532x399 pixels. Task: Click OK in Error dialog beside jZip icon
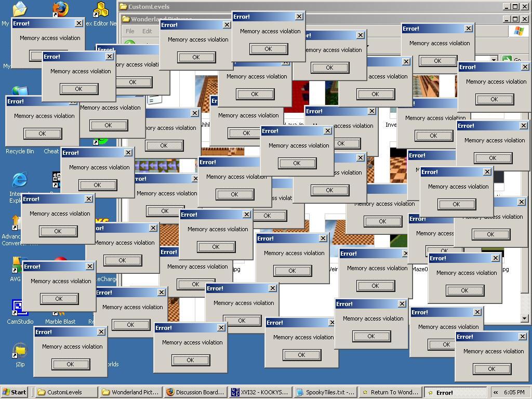point(71,364)
